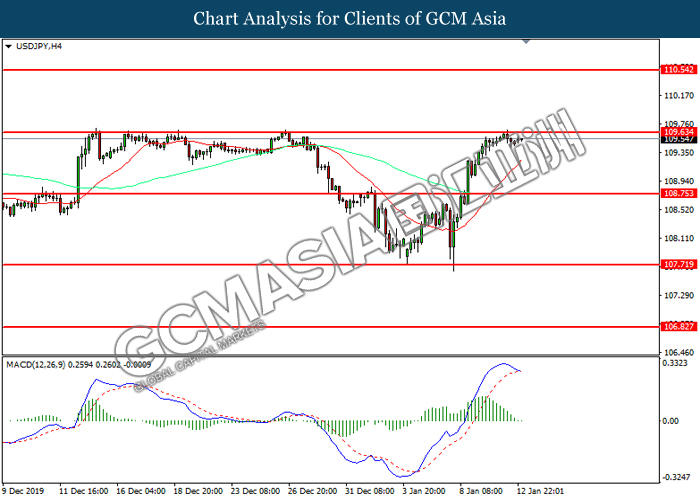700x500 pixels.
Task: Click the current price 109.547 label
Action: click(679, 140)
